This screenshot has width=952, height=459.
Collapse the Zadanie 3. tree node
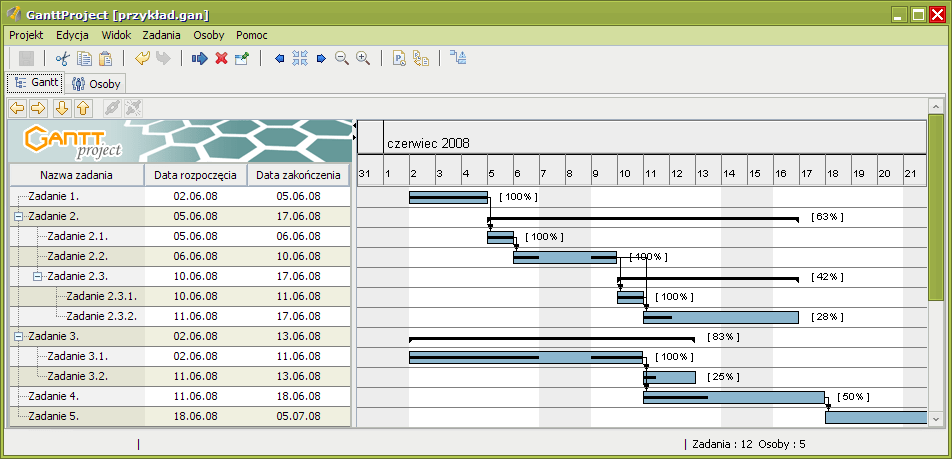pyautogui.click(x=18, y=336)
